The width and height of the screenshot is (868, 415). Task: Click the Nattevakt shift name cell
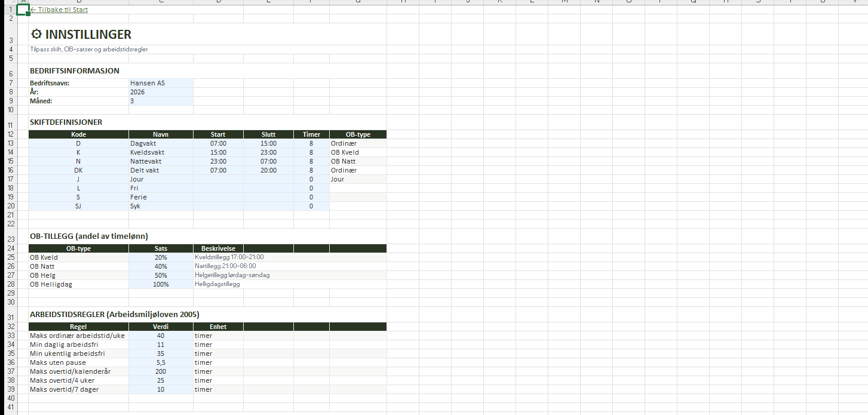pyautogui.click(x=160, y=161)
